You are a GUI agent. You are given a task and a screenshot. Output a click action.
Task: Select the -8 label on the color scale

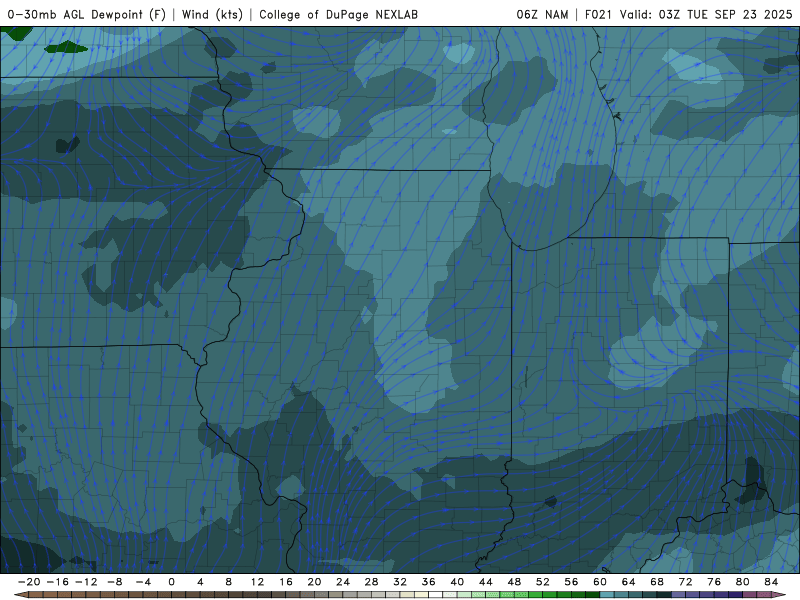(x=114, y=582)
